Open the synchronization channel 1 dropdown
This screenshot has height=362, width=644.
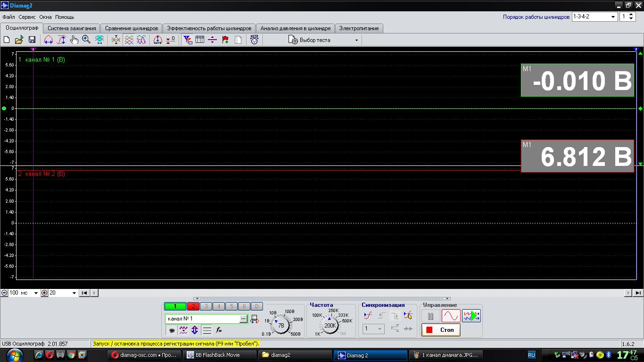click(373, 329)
